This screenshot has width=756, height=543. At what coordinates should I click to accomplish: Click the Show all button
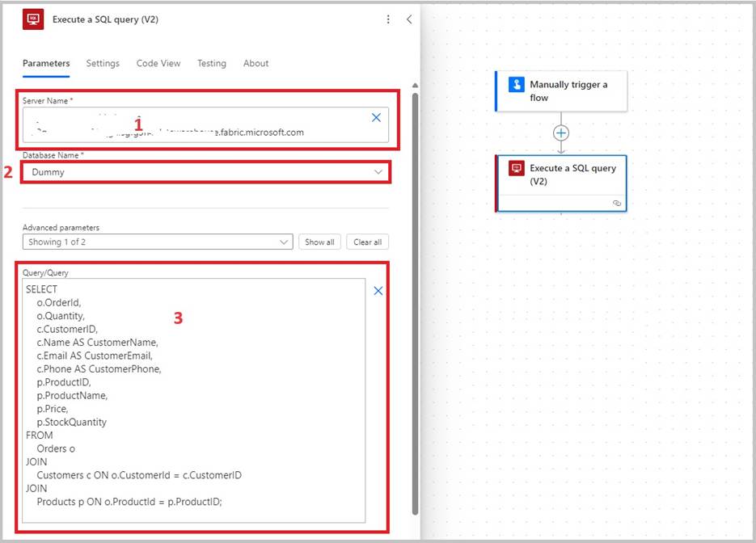point(319,242)
